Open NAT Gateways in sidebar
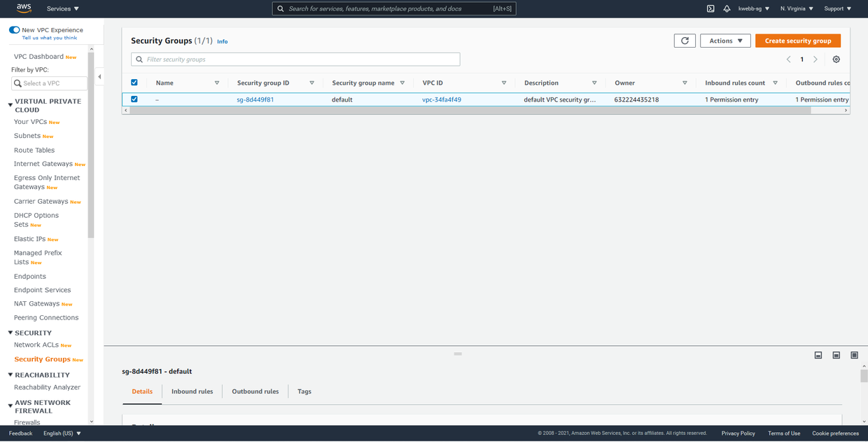Image resolution: width=868 pixels, height=442 pixels. point(36,304)
